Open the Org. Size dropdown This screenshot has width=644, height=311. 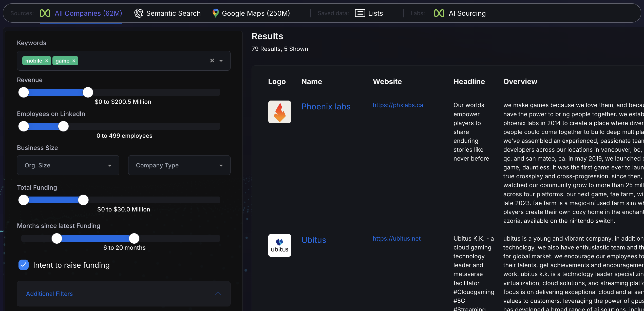(68, 165)
